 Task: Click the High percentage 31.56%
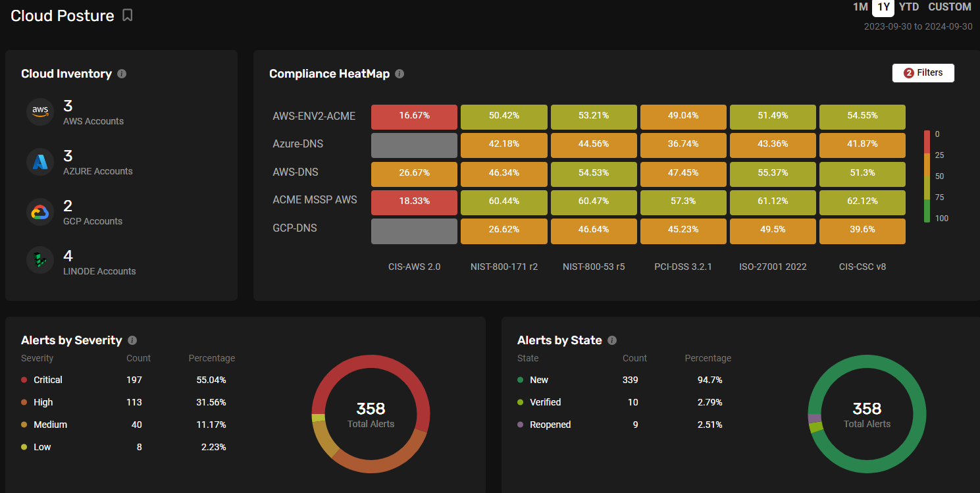(211, 402)
